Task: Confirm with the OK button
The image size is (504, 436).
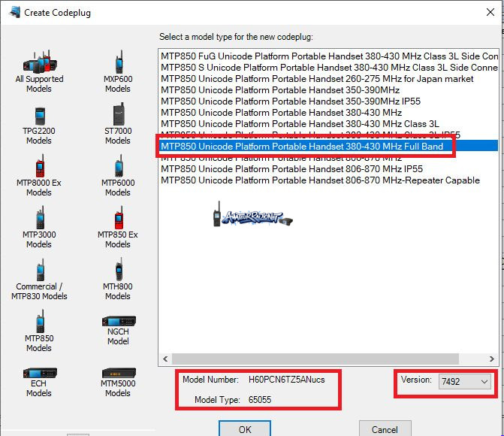Action: (245, 428)
